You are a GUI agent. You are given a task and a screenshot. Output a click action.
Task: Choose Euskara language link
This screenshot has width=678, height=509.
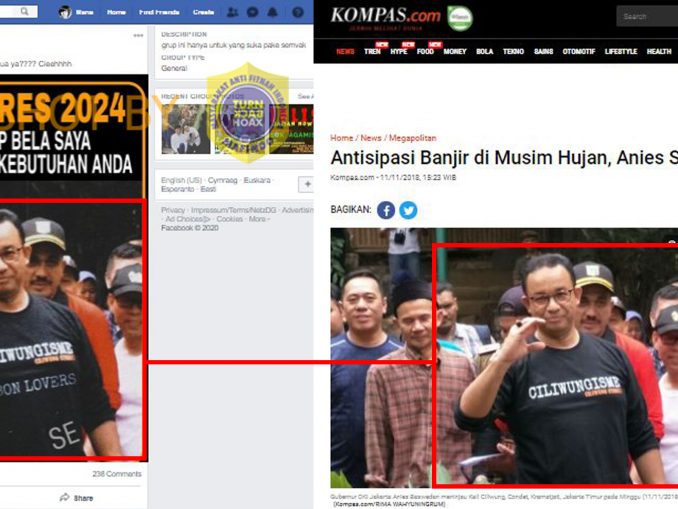[257, 180]
